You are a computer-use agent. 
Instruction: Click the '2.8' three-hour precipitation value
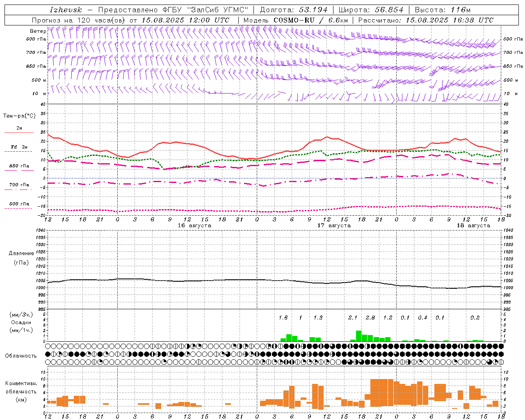click(x=370, y=318)
